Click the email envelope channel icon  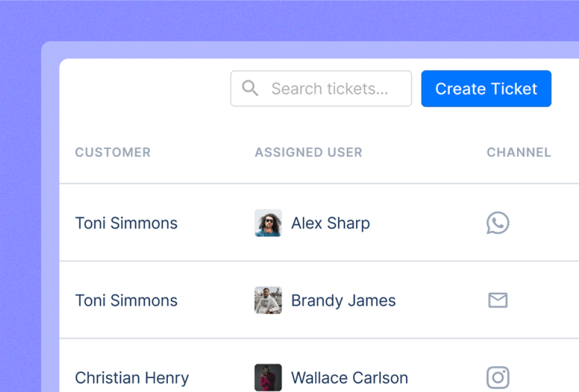(497, 300)
